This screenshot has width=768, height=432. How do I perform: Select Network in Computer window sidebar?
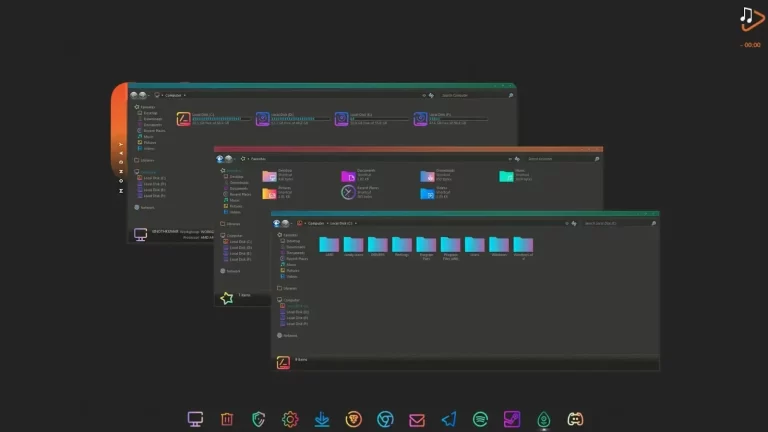click(144, 208)
